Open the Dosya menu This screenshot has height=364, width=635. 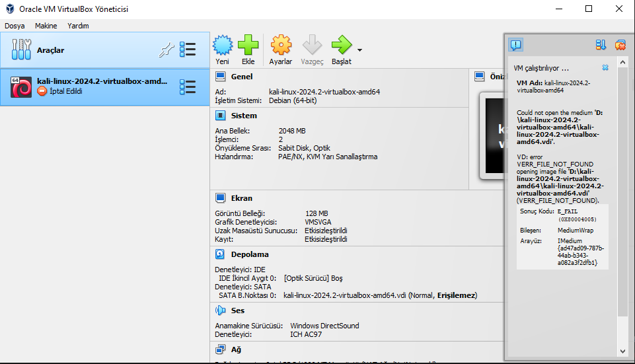coord(15,26)
